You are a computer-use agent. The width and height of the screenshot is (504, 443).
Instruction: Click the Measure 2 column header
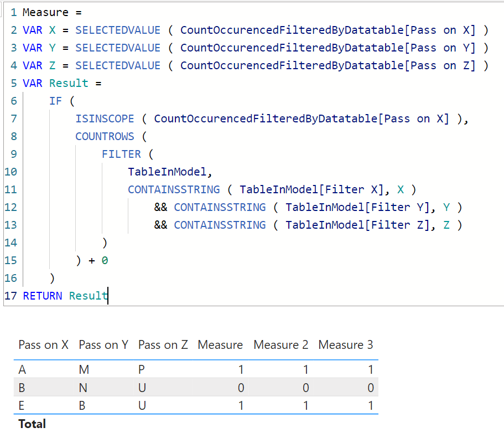(x=280, y=345)
